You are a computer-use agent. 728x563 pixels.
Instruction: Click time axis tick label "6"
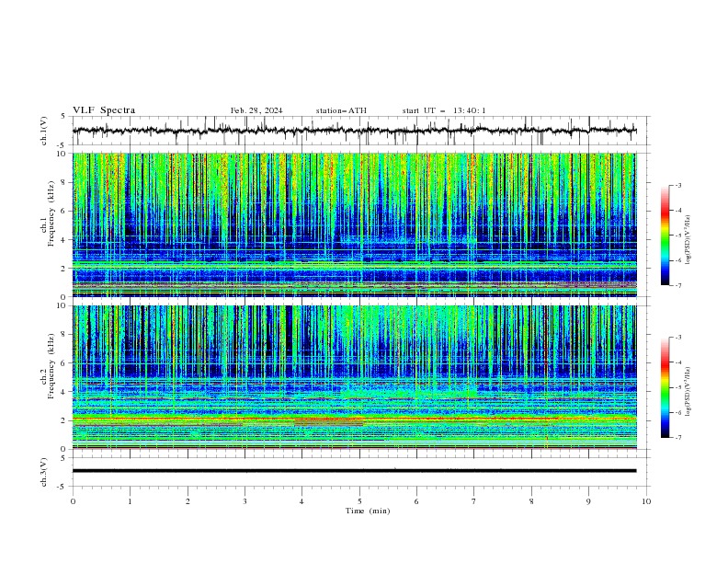[x=416, y=501]
